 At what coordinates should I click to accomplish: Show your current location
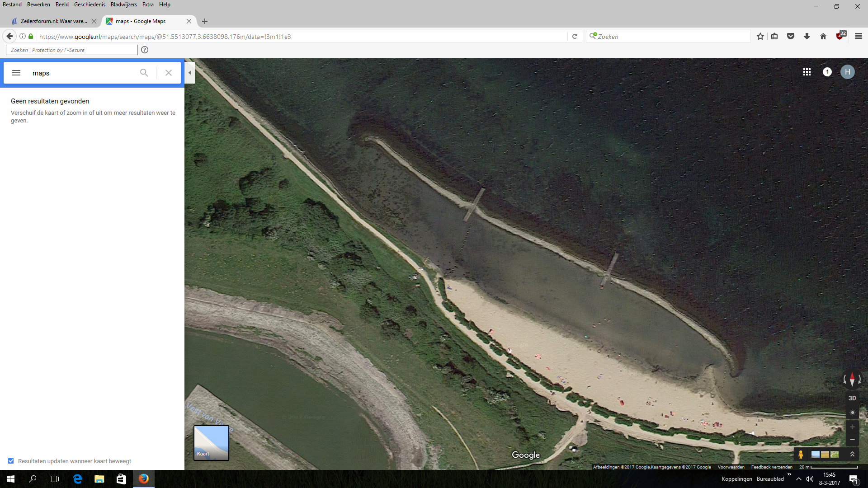pos(853,413)
